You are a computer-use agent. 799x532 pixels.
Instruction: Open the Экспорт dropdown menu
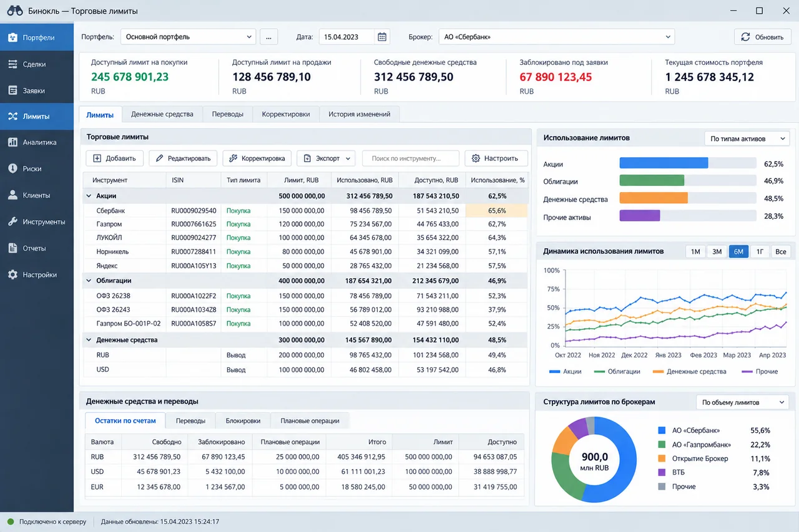pos(326,158)
